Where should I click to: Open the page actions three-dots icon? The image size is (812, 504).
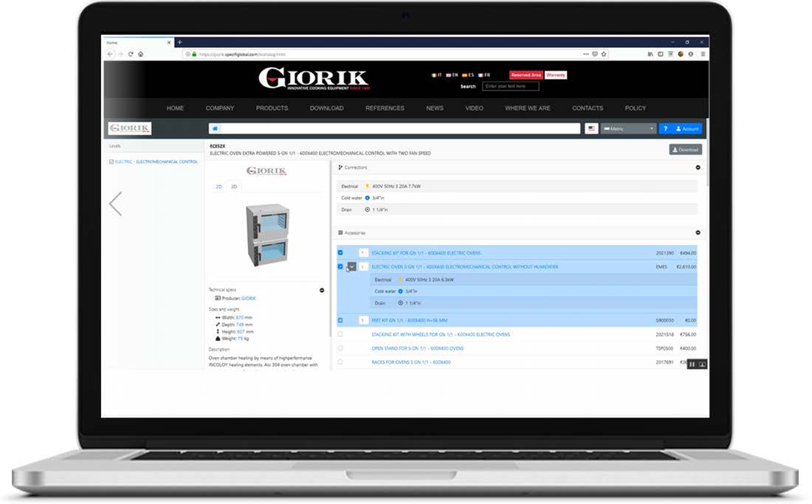(585, 54)
